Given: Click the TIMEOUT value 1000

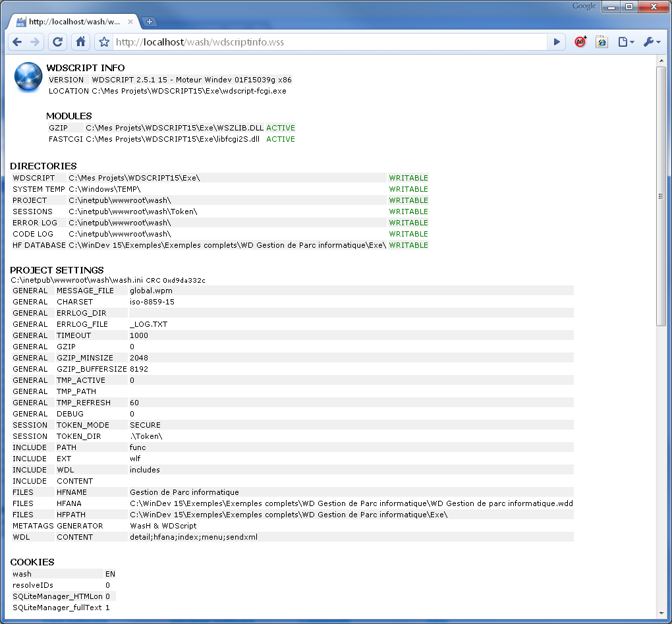Looking at the screenshot, I should click(x=139, y=335).
